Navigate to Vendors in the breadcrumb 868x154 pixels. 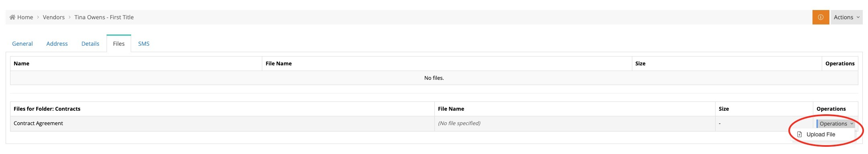tap(54, 17)
